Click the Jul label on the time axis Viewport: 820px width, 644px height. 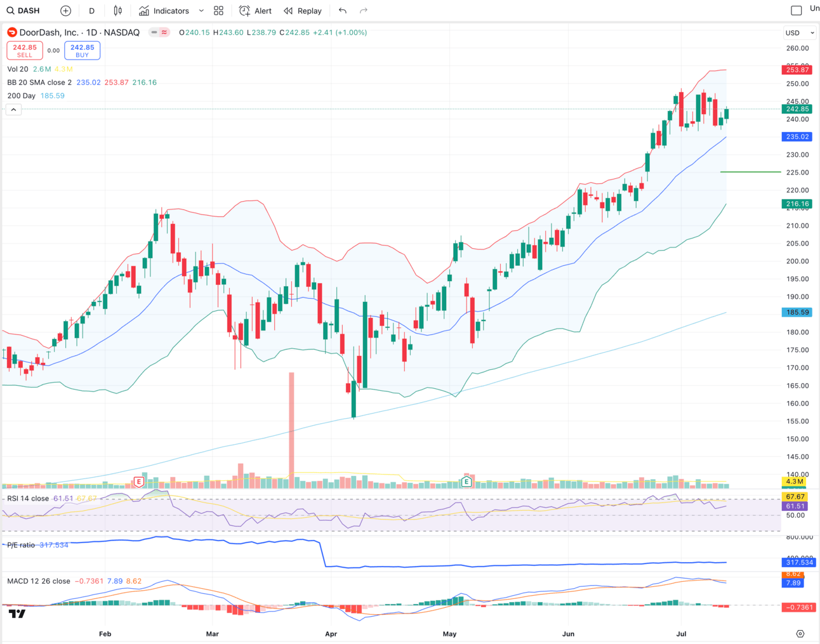[682, 634]
